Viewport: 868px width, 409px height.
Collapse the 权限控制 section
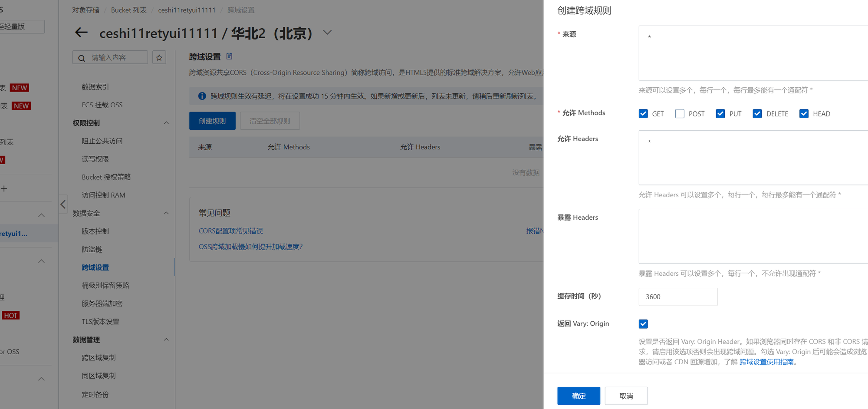[x=166, y=123]
